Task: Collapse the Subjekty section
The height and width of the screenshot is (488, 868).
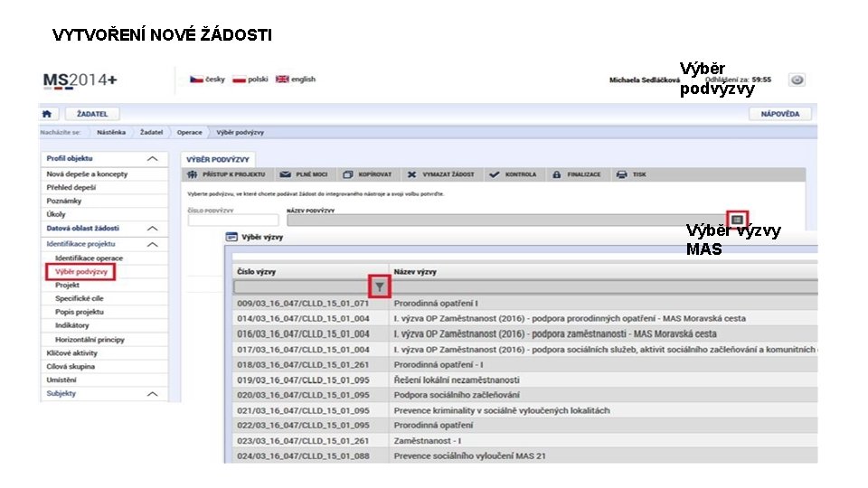Action: [152, 394]
